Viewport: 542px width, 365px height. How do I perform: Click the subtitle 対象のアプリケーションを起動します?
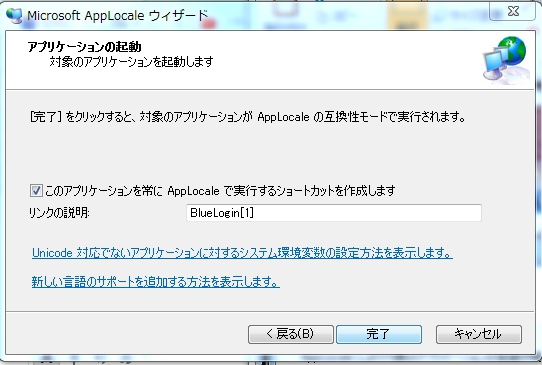tap(131, 62)
